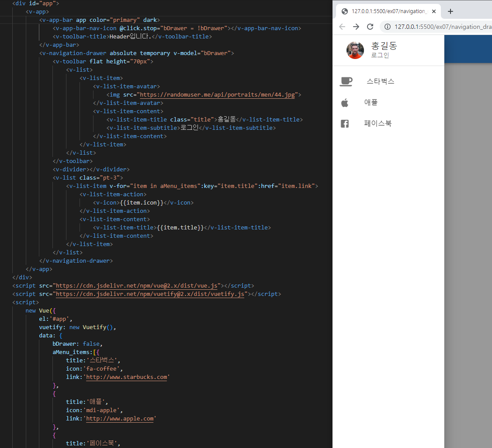Click the vuetify.js CDN script URL
This screenshot has width=492, height=448.
[150, 294]
